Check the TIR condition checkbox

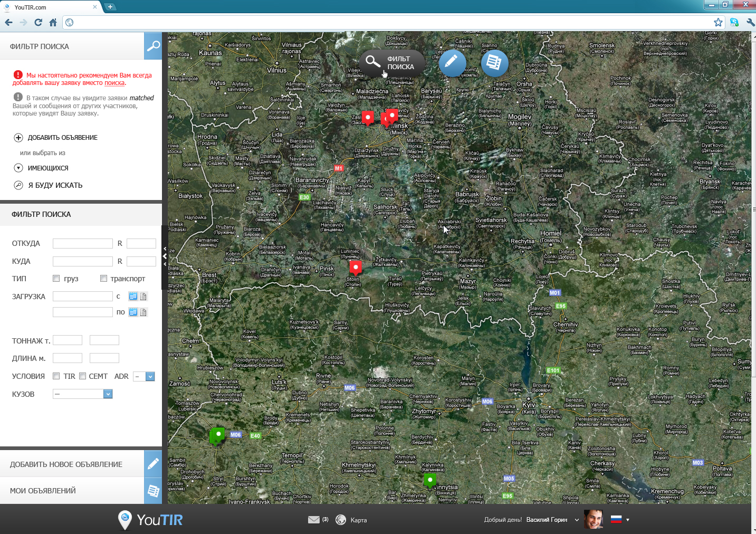click(56, 376)
